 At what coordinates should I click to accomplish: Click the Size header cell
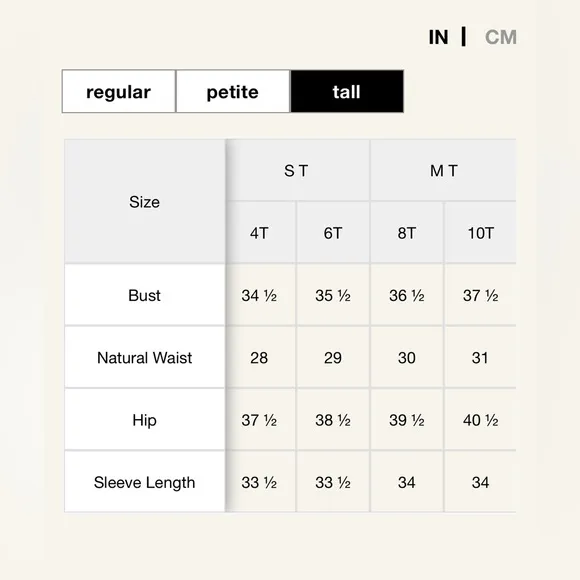[145, 202]
